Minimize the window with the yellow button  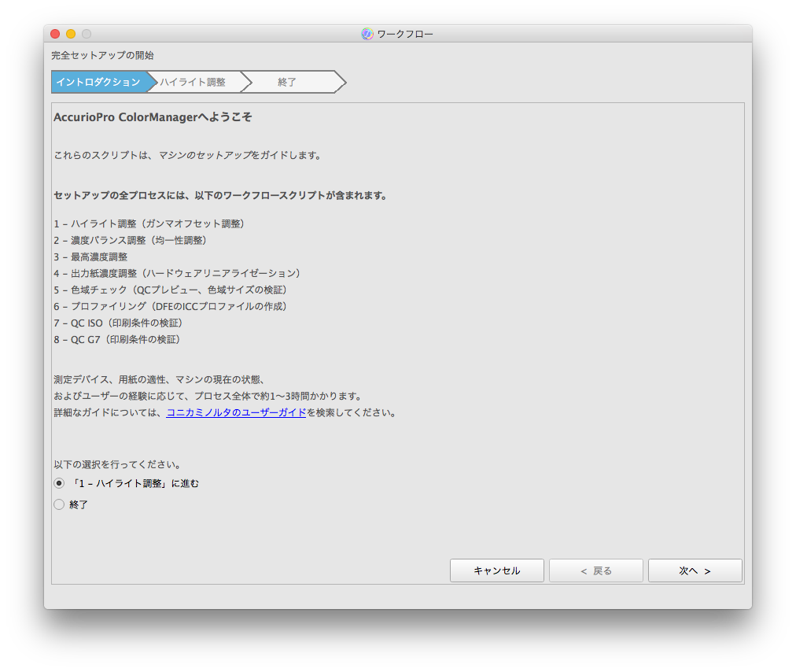click(x=71, y=34)
